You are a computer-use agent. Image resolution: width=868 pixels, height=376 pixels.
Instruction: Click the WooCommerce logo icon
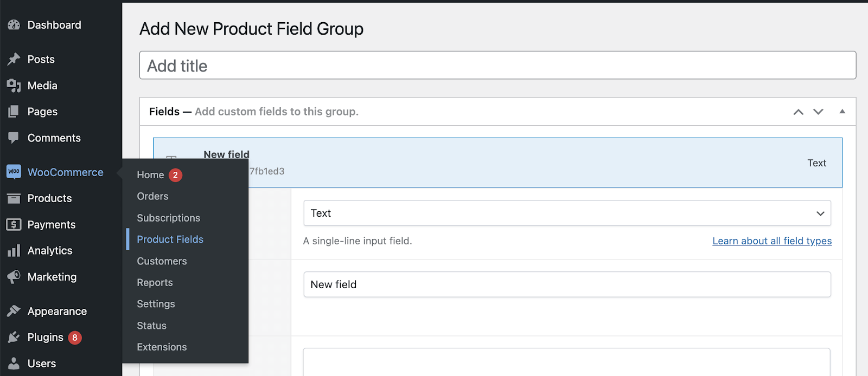pyautogui.click(x=14, y=172)
